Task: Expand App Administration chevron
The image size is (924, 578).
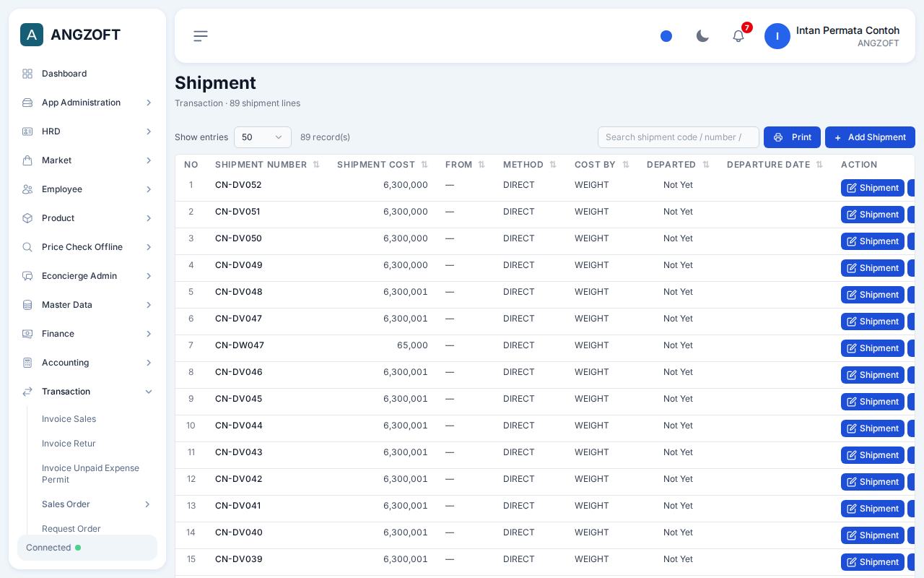Action: point(149,103)
